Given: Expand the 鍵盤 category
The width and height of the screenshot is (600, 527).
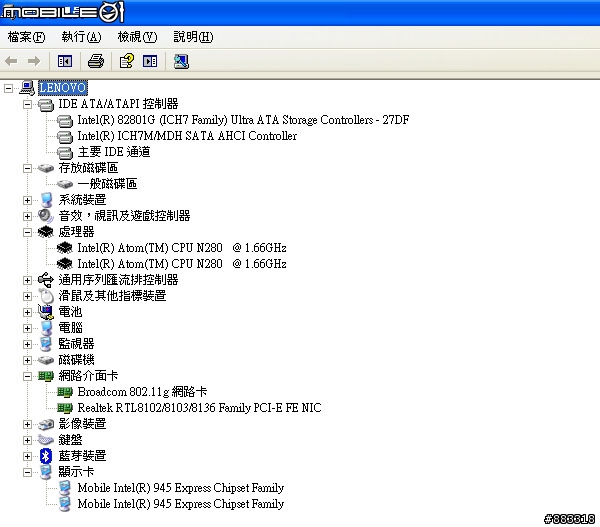Looking at the screenshot, I should (27, 441).
